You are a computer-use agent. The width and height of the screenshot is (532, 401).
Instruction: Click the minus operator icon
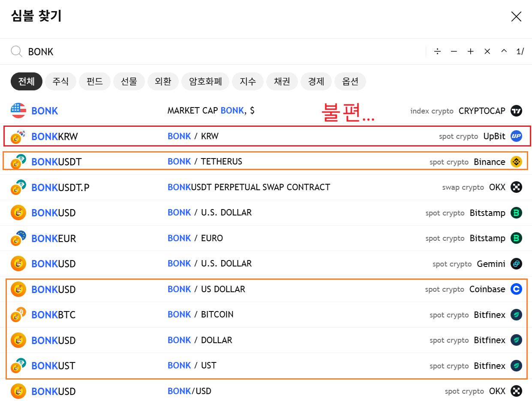click(454, 51)
